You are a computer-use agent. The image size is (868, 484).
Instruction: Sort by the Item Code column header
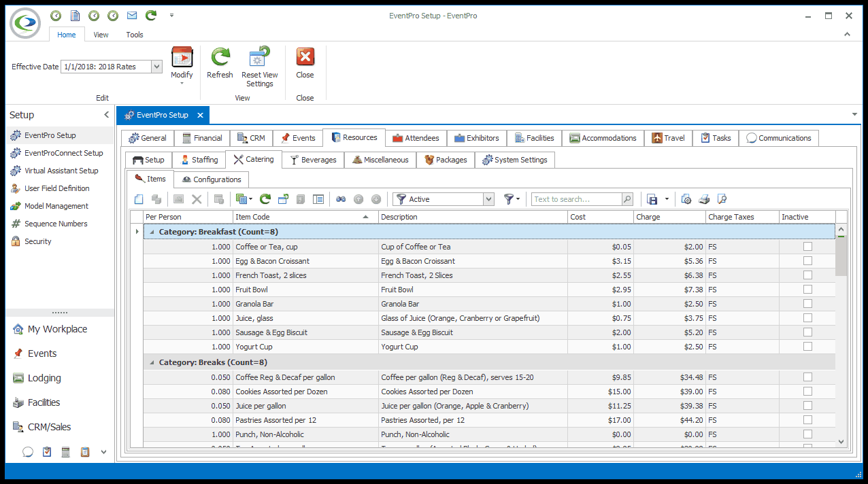tap(305, 217)
